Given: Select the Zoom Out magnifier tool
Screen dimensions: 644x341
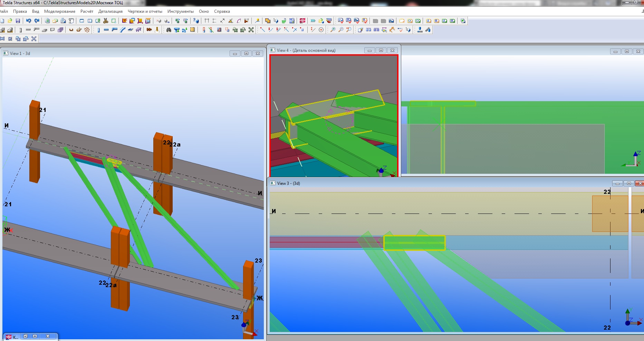Looking at the screenshot, I should tap(341, 30).
